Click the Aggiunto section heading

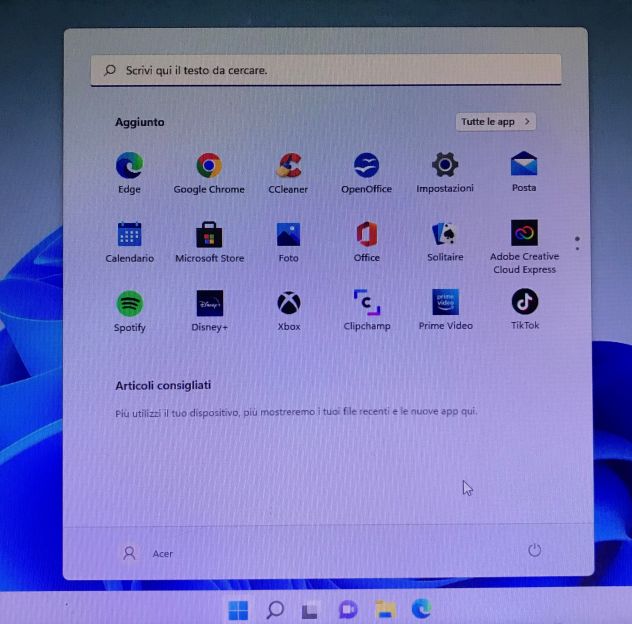coord(139,122)
